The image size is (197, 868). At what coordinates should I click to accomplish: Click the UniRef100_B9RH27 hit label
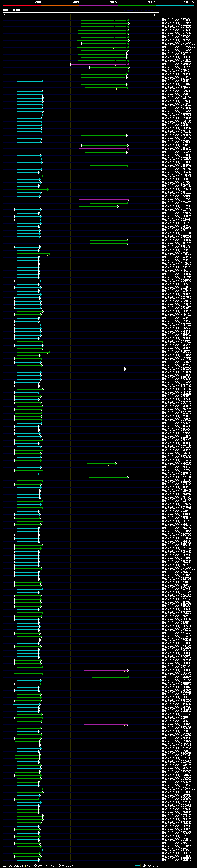tap(176, 860)
